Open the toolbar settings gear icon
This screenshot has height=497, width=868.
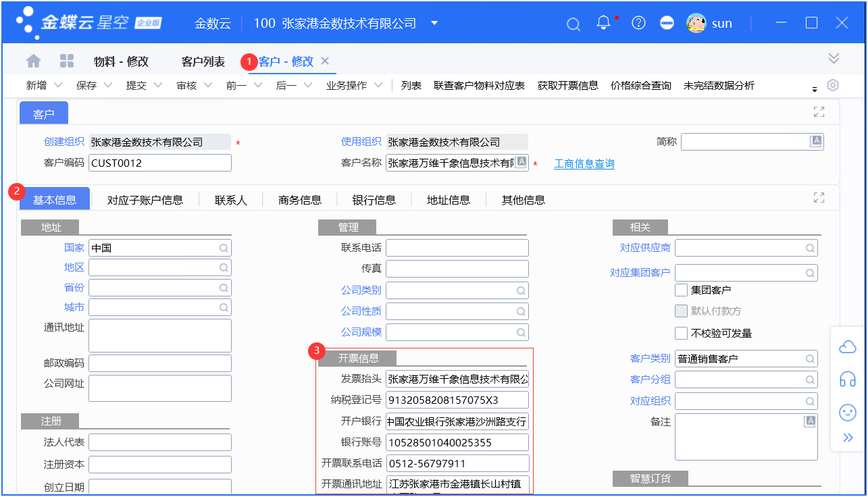(833, 85)
